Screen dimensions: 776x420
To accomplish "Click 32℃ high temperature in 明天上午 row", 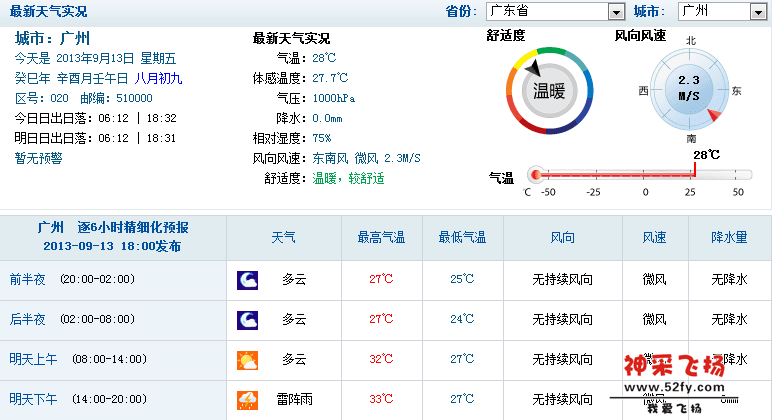I will click(382, 359).
